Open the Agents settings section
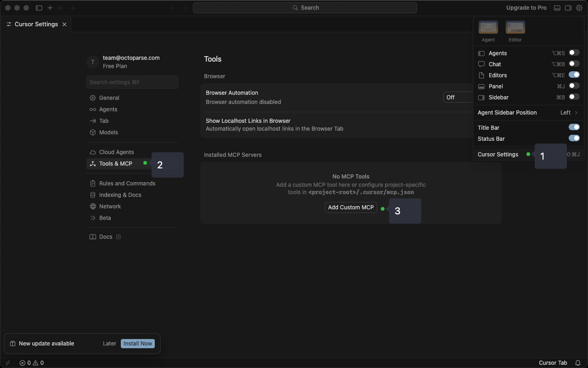This screenshot has height=368, width=588. tap(132, 109)
